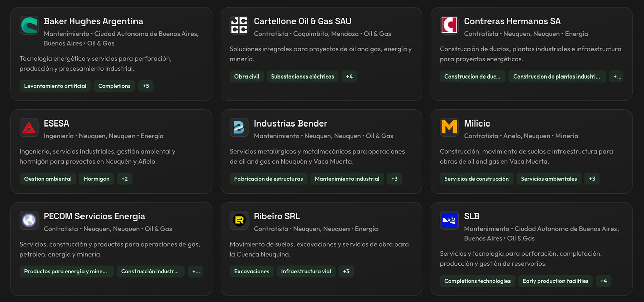Click 'Mantenimiento · Neuquen, Neuquen · Oil & Gas' line
Screen dimensions: 644x302
click(x=323, y=136)
